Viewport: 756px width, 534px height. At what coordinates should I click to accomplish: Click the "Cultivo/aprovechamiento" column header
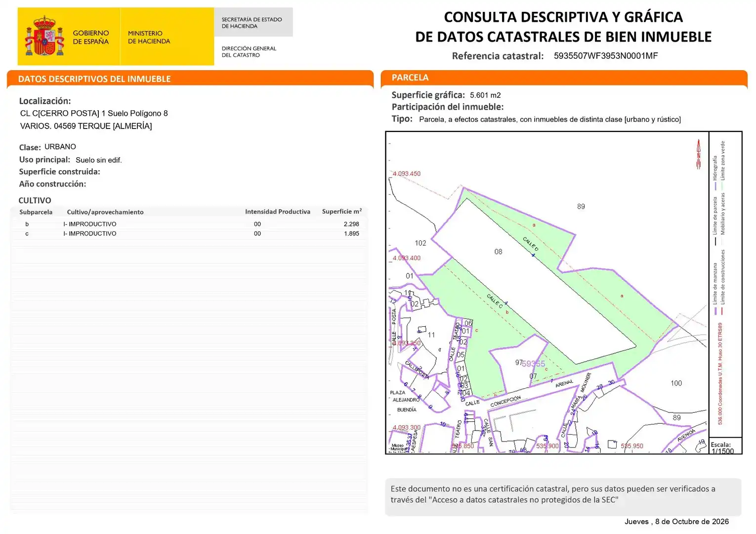tap(105, 212)
